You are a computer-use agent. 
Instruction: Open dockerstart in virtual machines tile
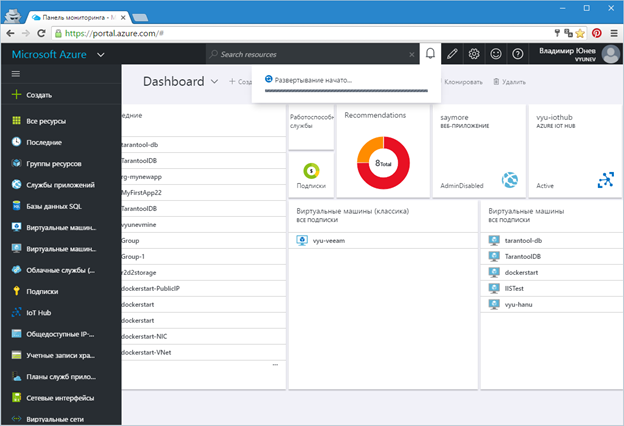552,272
